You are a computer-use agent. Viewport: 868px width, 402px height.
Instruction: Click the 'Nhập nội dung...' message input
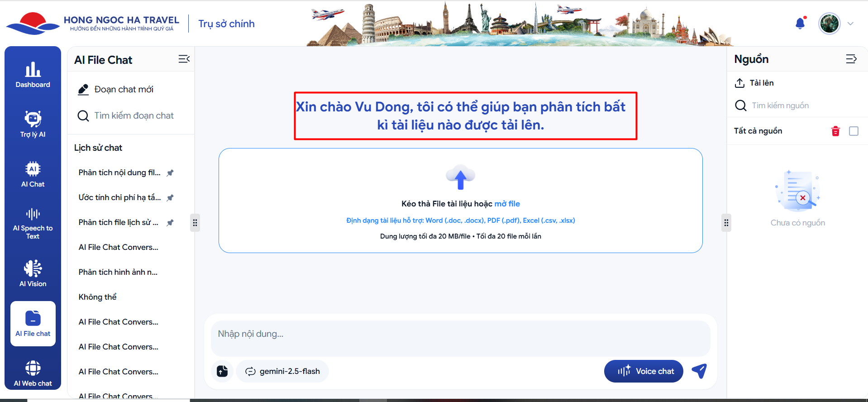(460, 334)
